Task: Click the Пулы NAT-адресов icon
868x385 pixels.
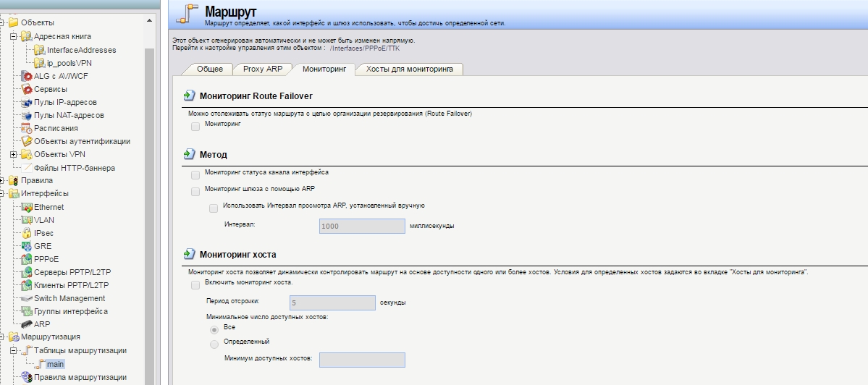Action: (x=26, y=116)
